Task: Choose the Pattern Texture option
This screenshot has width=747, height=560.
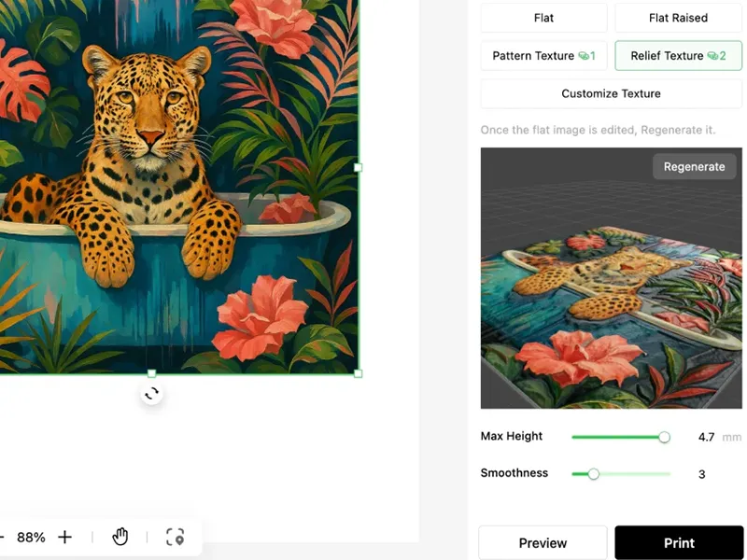Action: pyautogui.click(x=543, y=56)
